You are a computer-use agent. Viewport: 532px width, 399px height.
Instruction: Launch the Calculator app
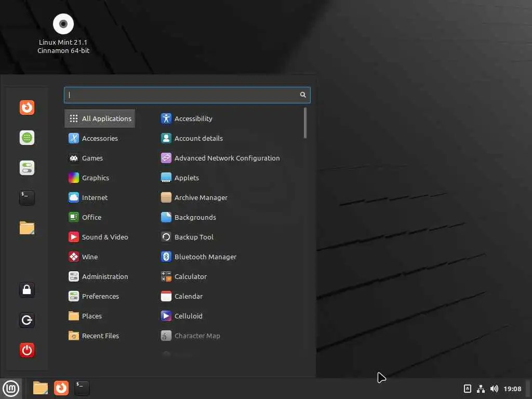184,276
